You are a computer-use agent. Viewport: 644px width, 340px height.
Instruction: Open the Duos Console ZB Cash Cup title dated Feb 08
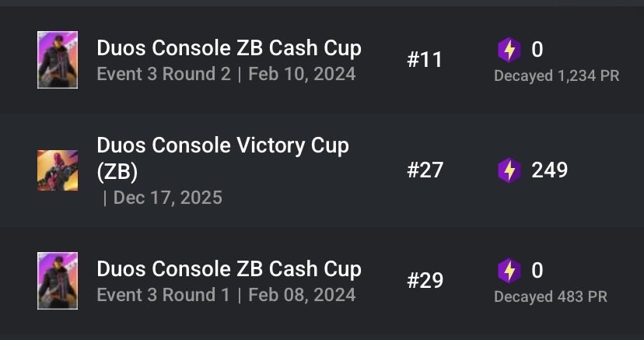pyautogui.click(x=229, y=269)
